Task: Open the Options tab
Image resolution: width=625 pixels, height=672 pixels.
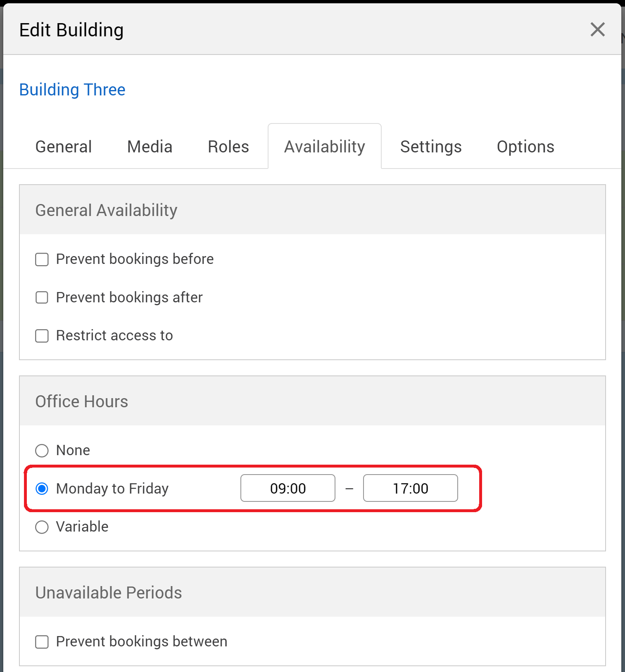Action: 525,147
